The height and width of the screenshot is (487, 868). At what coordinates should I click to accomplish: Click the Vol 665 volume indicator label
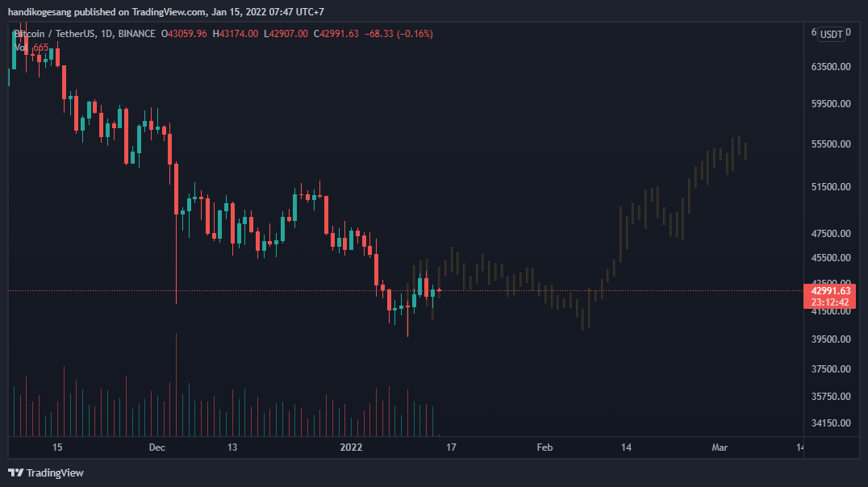pyautogui.click(x=31, y=48)
